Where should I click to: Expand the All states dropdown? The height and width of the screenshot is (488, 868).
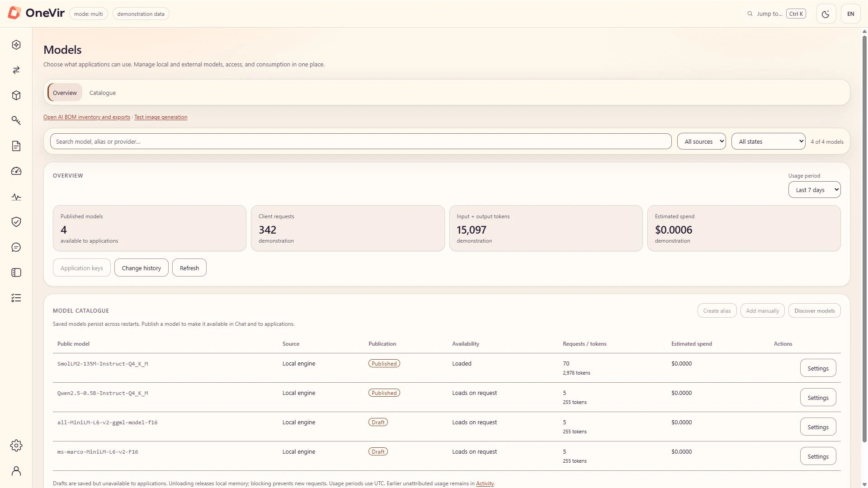pyautogui.click(x=769, y=141)
